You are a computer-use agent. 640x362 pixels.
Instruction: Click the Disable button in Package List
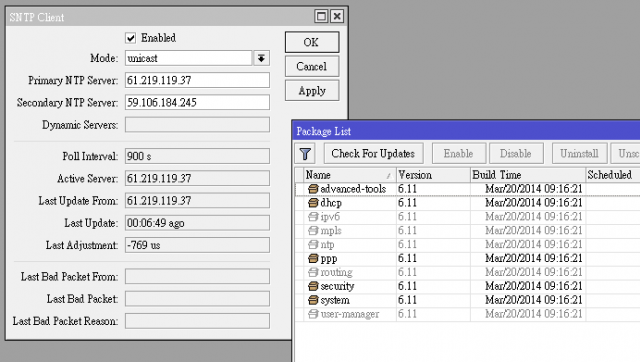click(516, 153)
